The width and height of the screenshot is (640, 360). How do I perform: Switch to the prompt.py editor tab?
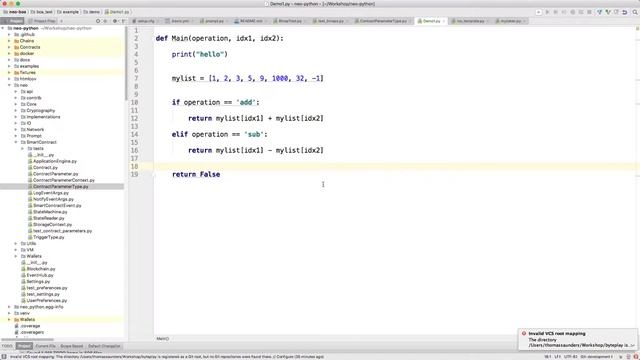214,21
